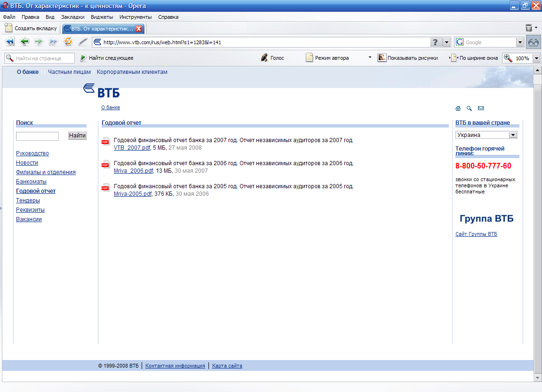Click the zoom magnifier icon beside 100%

pyautogui.click(x=508, y=58)
